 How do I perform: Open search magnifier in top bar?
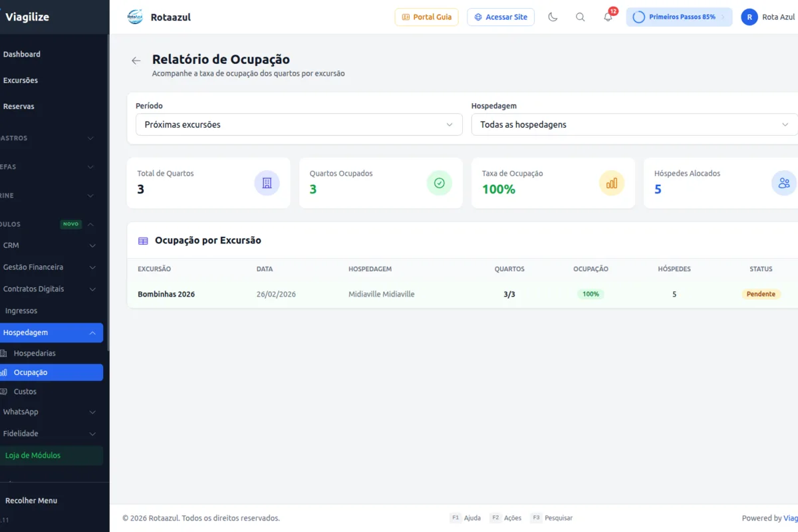[581, 17]
